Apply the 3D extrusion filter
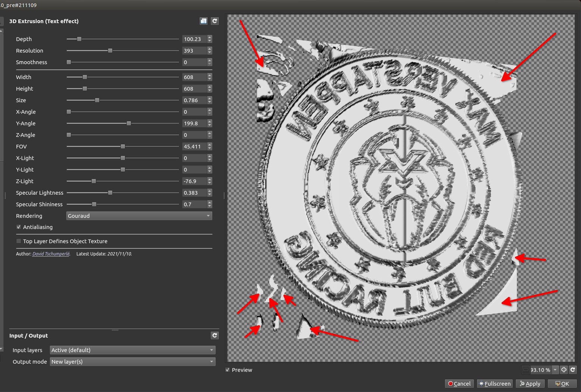581x392 pixels. pos(530,384)
